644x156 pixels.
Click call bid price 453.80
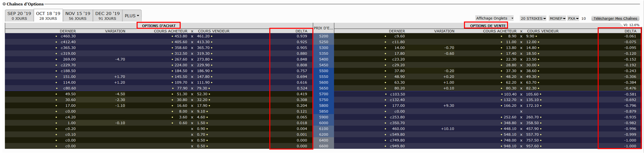tap(180, 36)
